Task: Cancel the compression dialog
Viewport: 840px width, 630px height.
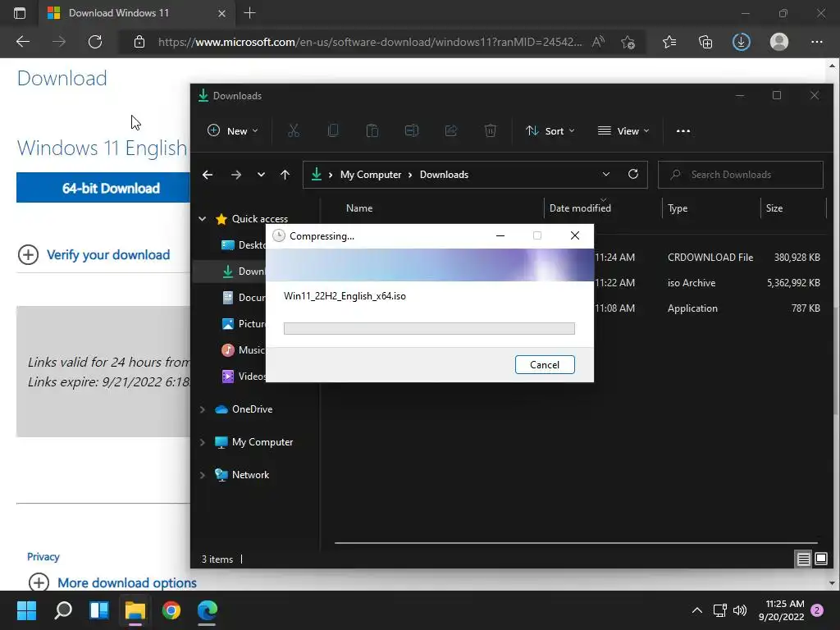Action: [x=545, y=365]
